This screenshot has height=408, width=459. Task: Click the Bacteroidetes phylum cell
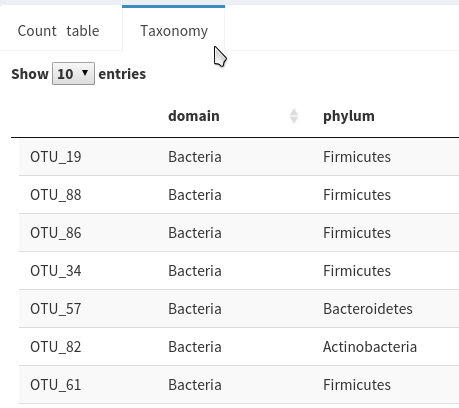[x=368, y=309]
